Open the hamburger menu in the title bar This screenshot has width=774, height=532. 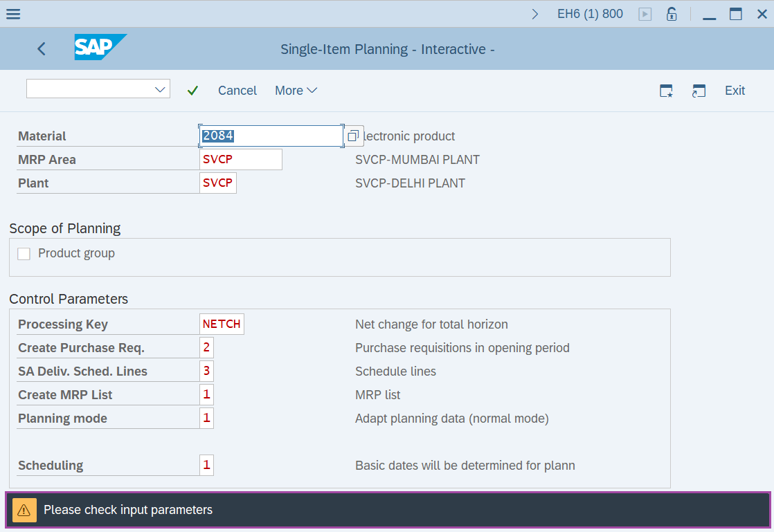point(12,14)
